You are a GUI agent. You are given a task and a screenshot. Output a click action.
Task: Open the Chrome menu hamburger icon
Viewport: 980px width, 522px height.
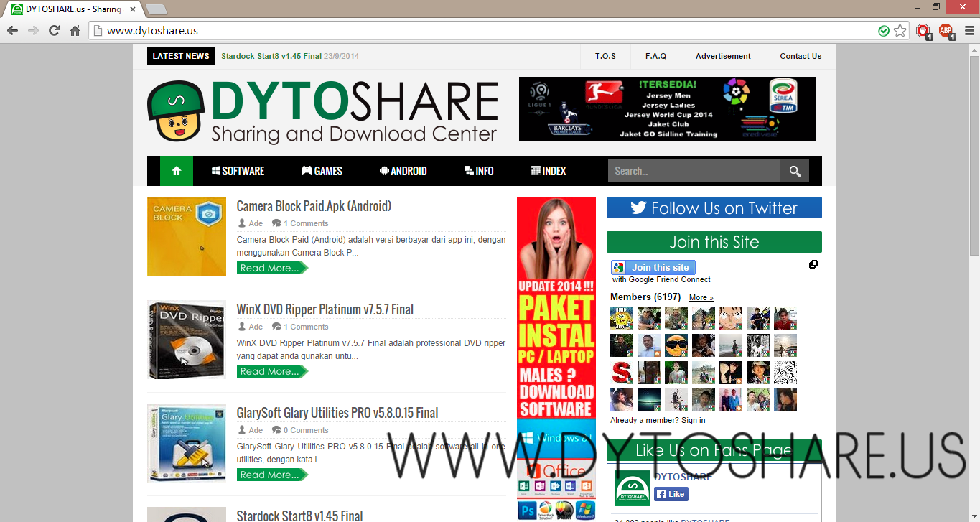click(968, 31)
